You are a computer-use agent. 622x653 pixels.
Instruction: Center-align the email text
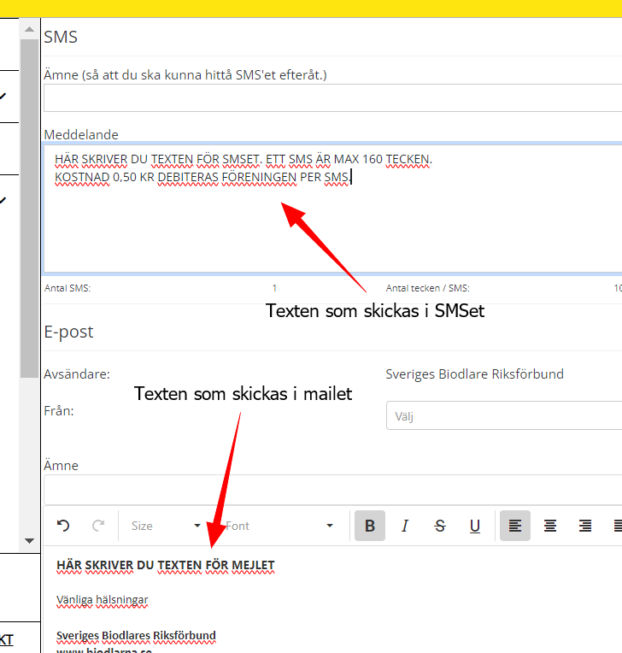point(550,526)
